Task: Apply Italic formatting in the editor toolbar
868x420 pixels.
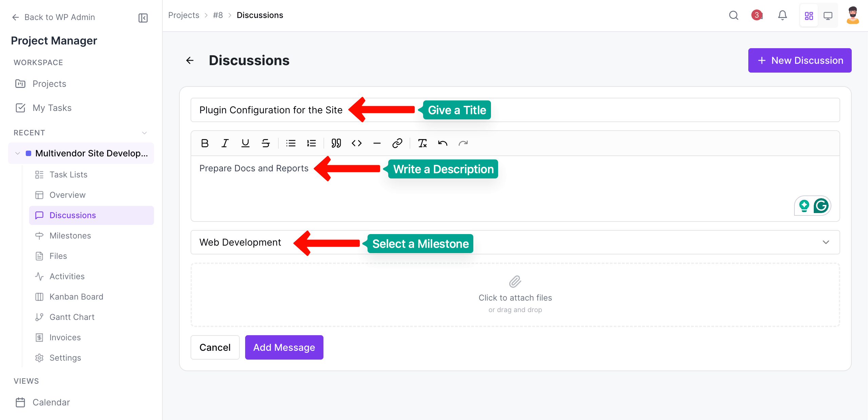Action: (225, 143)
